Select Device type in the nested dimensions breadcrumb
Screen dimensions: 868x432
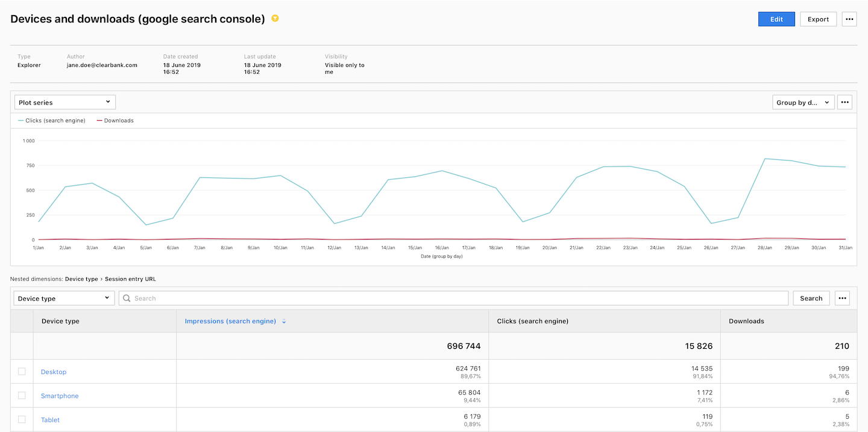coord(81,279)
